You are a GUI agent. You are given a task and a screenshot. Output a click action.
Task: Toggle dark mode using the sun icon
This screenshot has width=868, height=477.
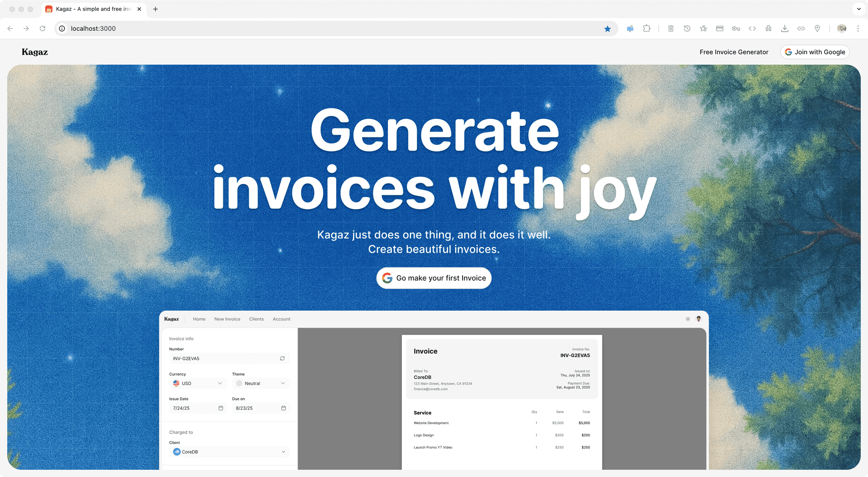tap(688, 319)
